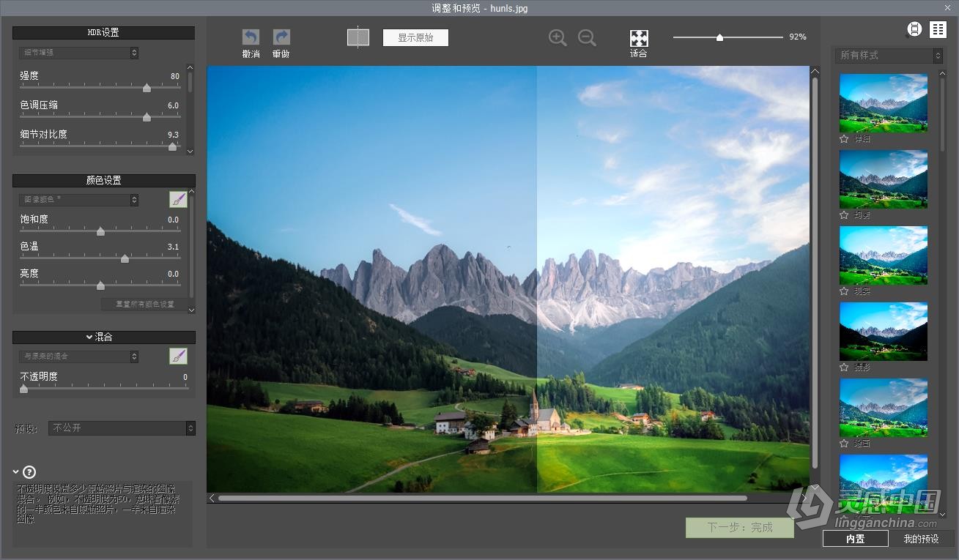This screenshot has width=959, height=560.
Task: Click the 适合 fit-to-window icon
Action: [x=639, y=38]
